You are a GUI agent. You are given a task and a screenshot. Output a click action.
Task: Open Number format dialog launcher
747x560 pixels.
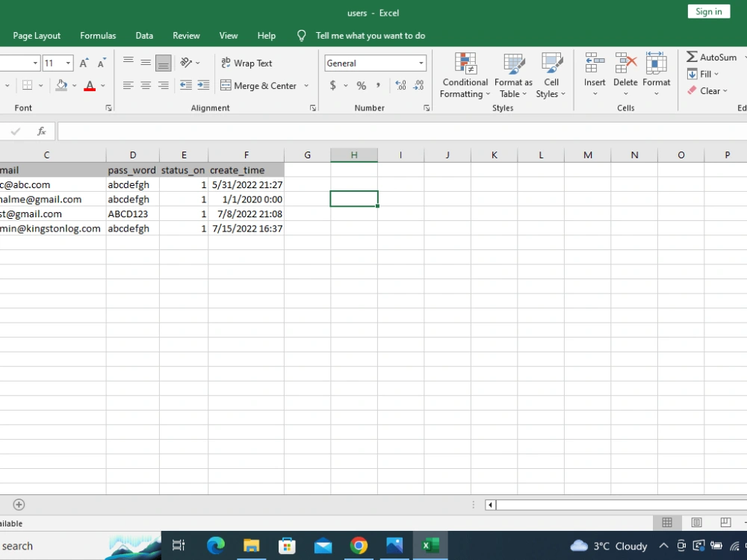(x=427, y=108)
